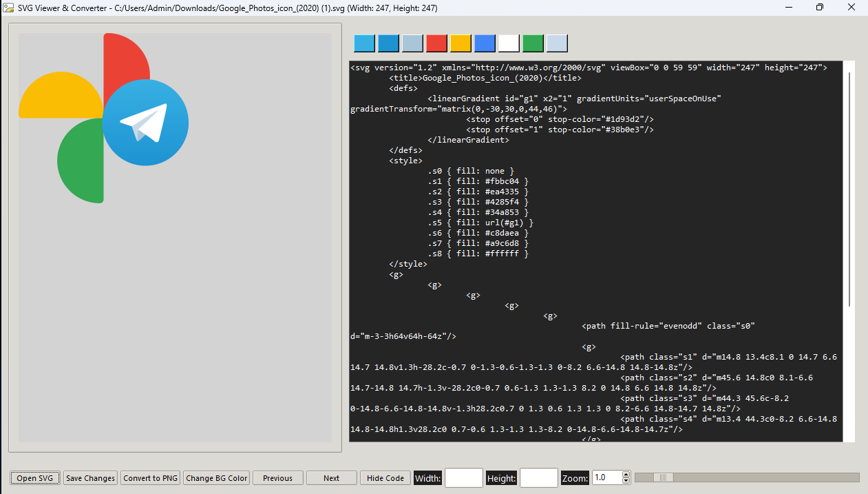868x494 pixels.
Task: Pick the darker blue swatch beside the sky-blue one
Action: pyautogui.click(x=388, y=43)
